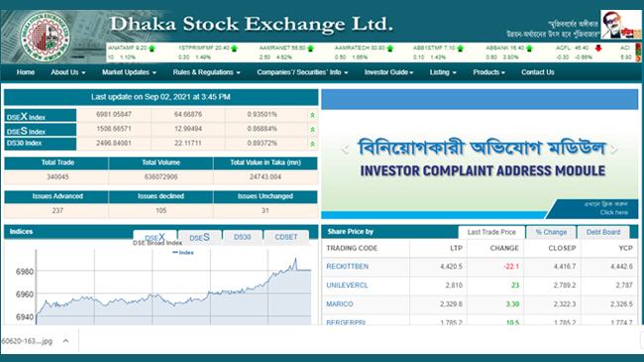
Task: Click the green up arrow beside ANATAMF ticker
Action: [152, 49]
